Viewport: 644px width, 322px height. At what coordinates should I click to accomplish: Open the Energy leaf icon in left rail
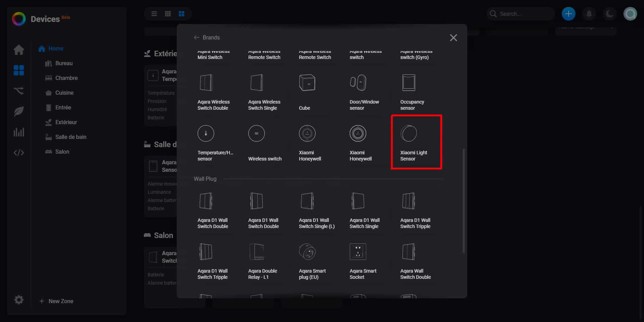(x=19, y=111)
